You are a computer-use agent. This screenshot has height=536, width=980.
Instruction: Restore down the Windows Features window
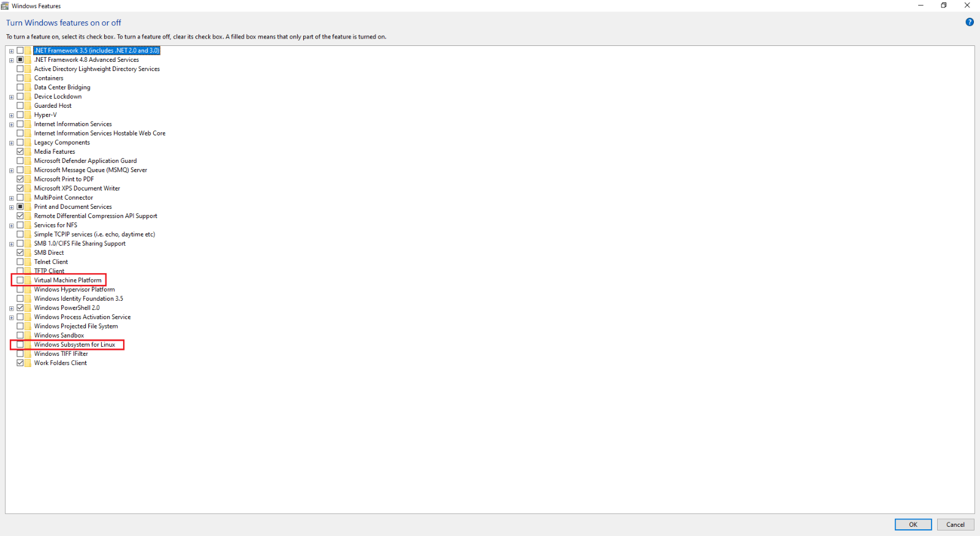pyautogui.click(x=944, y=6)
